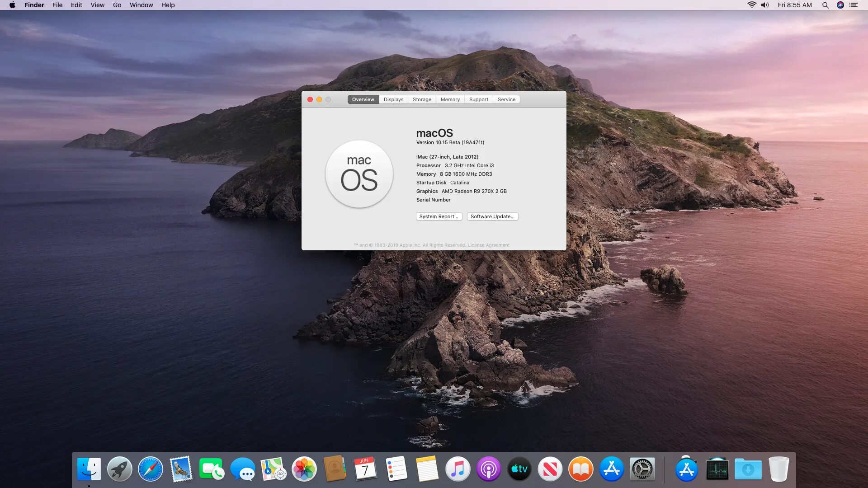Viewport: 868px width, 488px height.
Task: Launch Launchpad from dock
Action: 119,469
